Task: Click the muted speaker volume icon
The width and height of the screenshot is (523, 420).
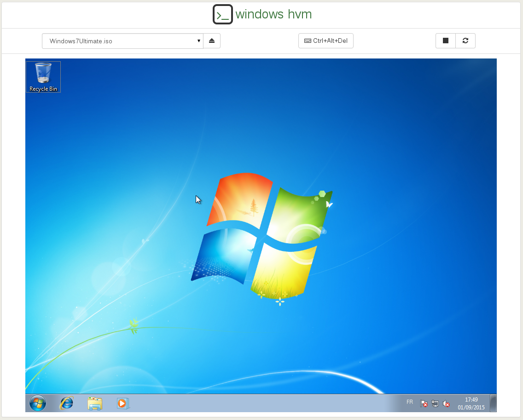Action: pos(446,404)
